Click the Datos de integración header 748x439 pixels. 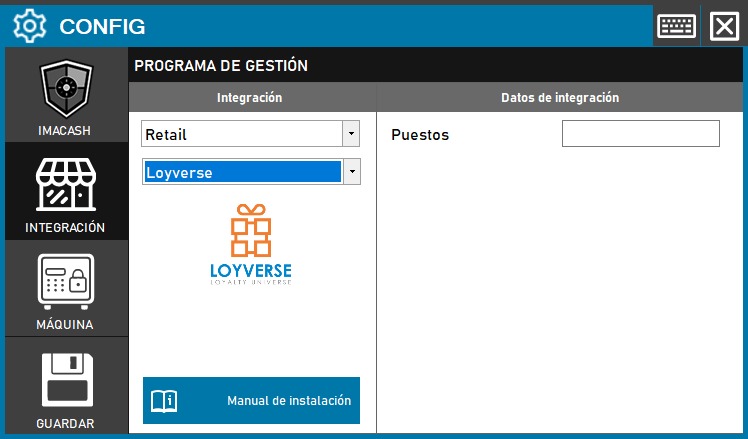[559, 98]
